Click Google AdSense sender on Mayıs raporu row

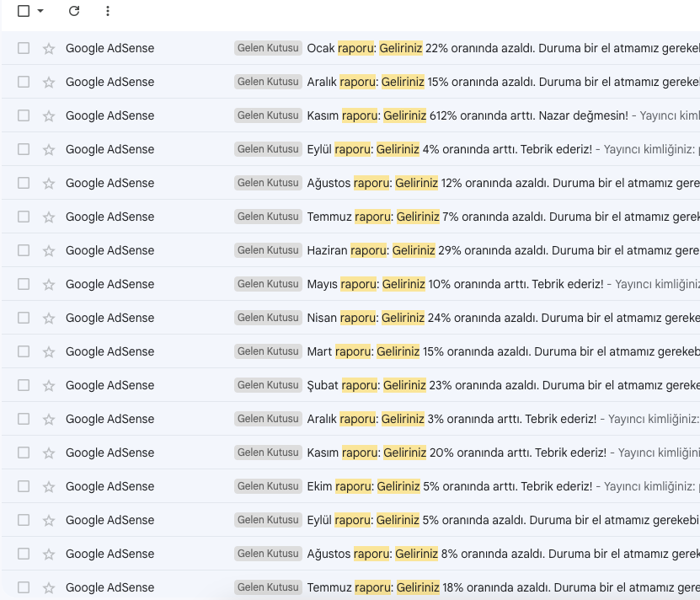point(110,284)
